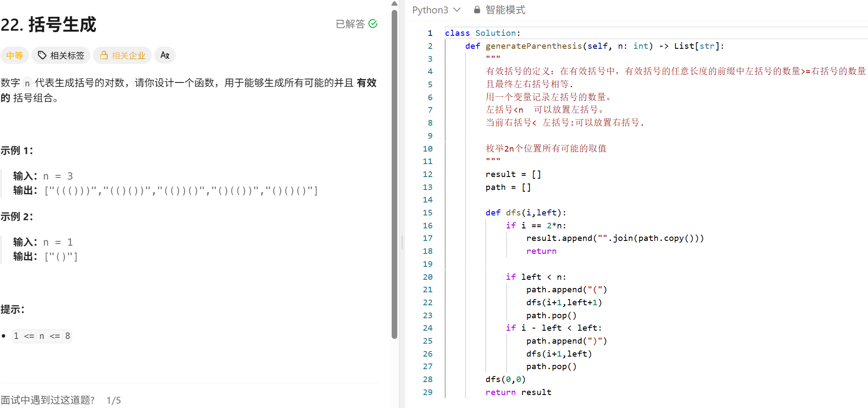Click the 示例 2 heading
This screenshot has width=868, height=408.
(17, 217)
